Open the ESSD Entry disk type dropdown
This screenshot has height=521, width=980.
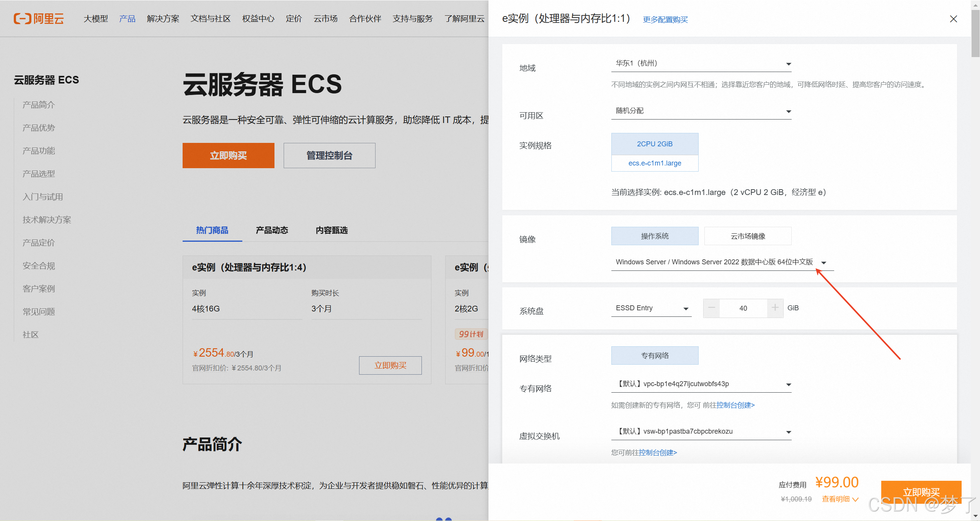[x=651, y=308]
